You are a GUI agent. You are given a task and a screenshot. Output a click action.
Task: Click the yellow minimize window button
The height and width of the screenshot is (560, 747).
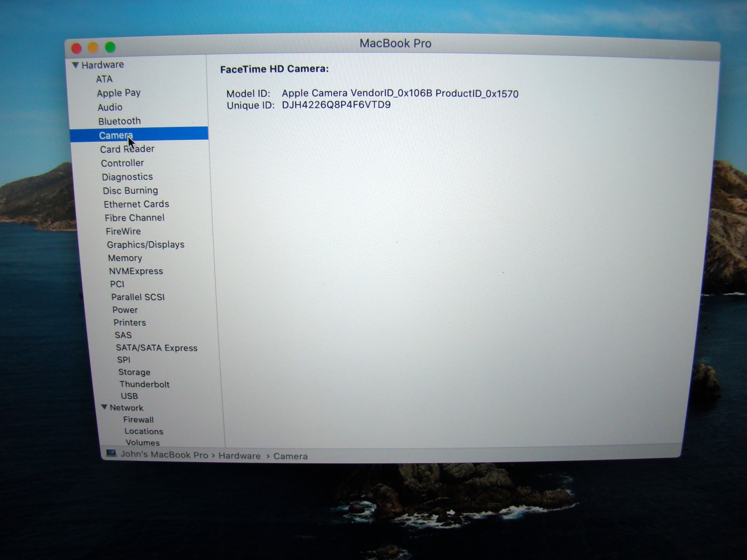(93, 48)
